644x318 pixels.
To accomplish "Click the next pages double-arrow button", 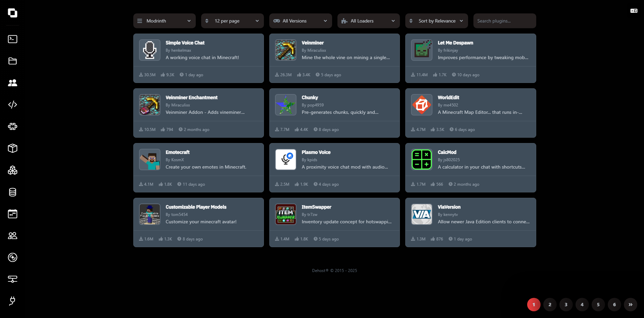I will 630,305.
